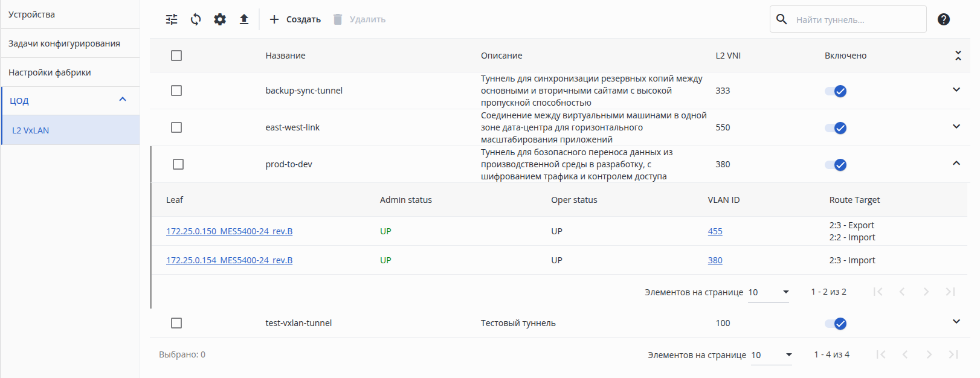This screenshot has height=378, width=980.
Task: Open the table filter settings icon
Action: [x=172, y=19]
